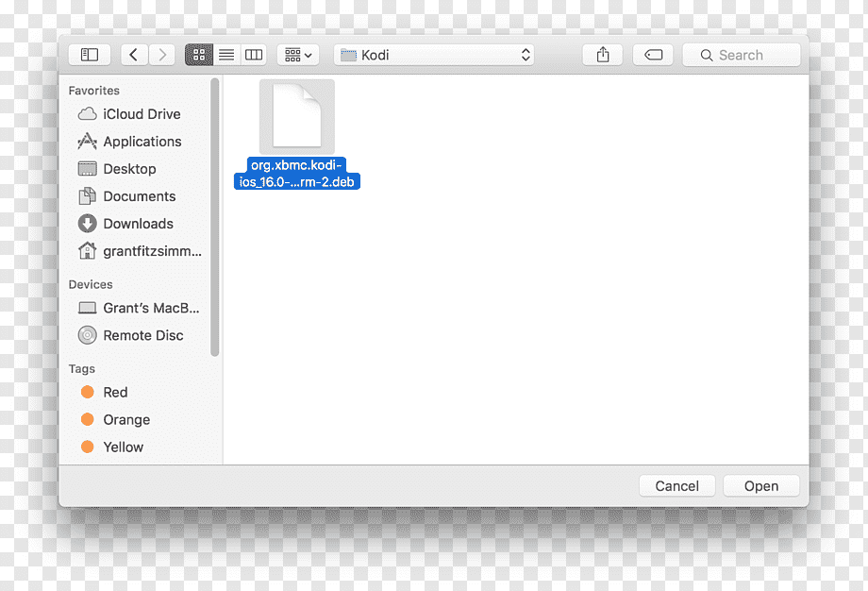Image resolution: width=868 pixels, height=591 pixels.
Task: Select Grant's MacB... under Devices
Action: [142, 308]
